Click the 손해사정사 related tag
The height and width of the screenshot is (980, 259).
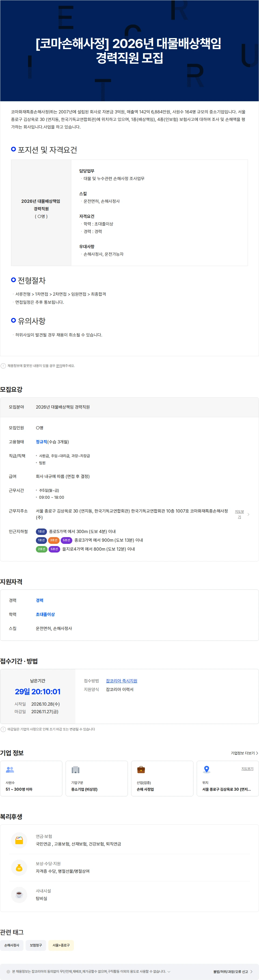(12, 945)
